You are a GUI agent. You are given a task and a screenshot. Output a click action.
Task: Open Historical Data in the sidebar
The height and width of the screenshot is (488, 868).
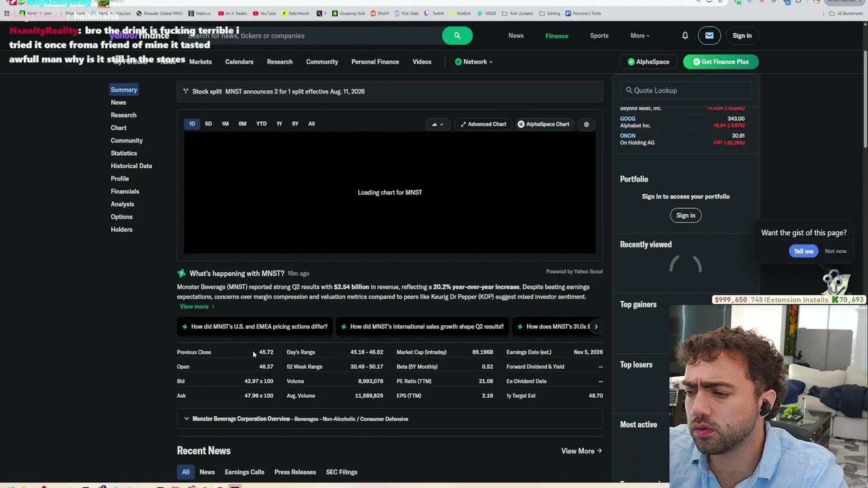(x=132, y=166)
